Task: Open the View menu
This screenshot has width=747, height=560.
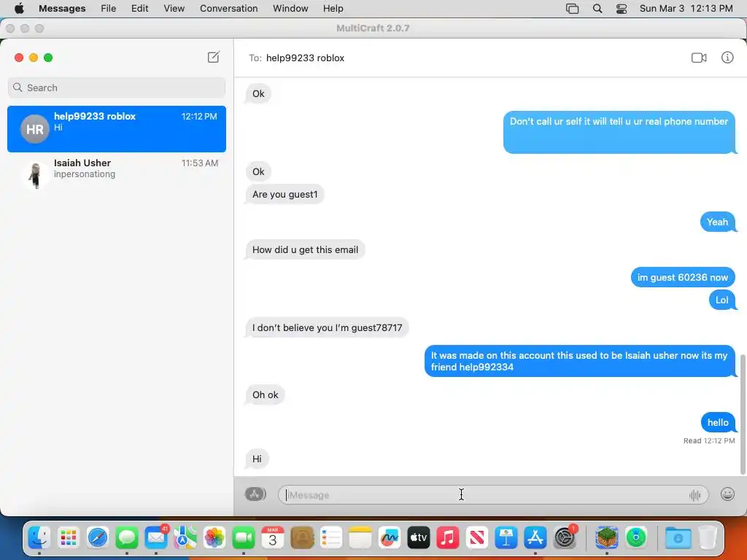Action: point(174,8)
